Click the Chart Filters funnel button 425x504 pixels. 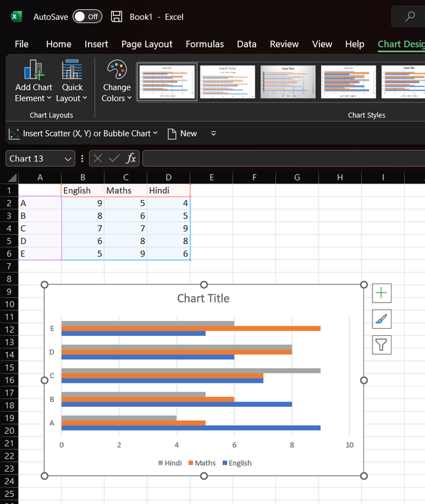[382, 345]
